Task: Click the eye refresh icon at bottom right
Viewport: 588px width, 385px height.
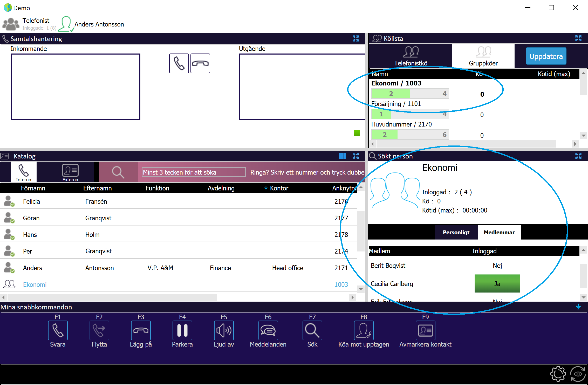Action: 578,374
